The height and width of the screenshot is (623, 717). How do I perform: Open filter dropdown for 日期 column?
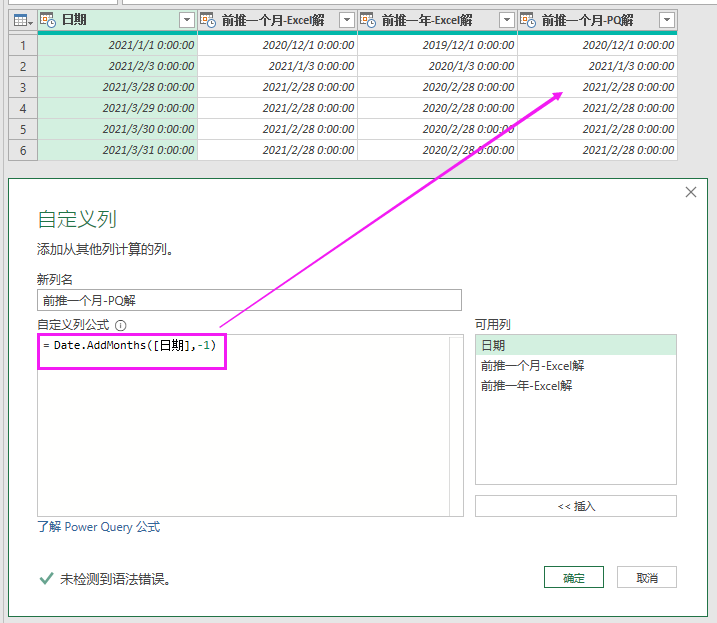(x=187, y=20)
